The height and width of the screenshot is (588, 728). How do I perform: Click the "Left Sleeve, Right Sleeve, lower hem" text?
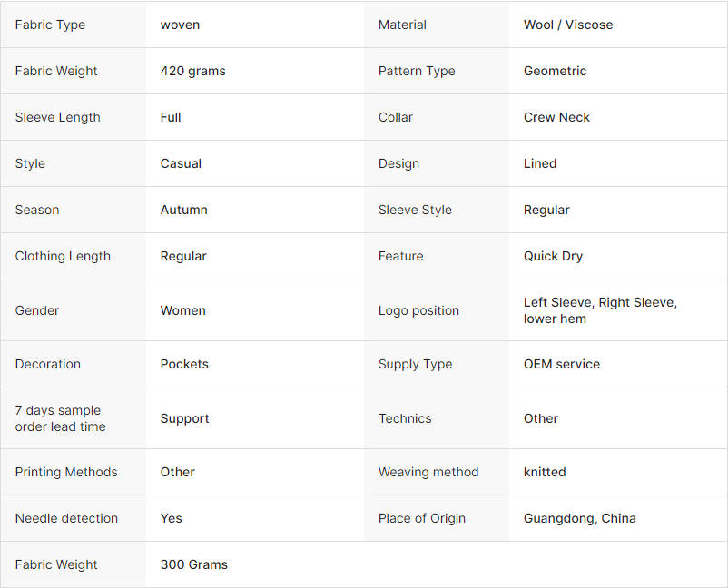pos(600,310)
